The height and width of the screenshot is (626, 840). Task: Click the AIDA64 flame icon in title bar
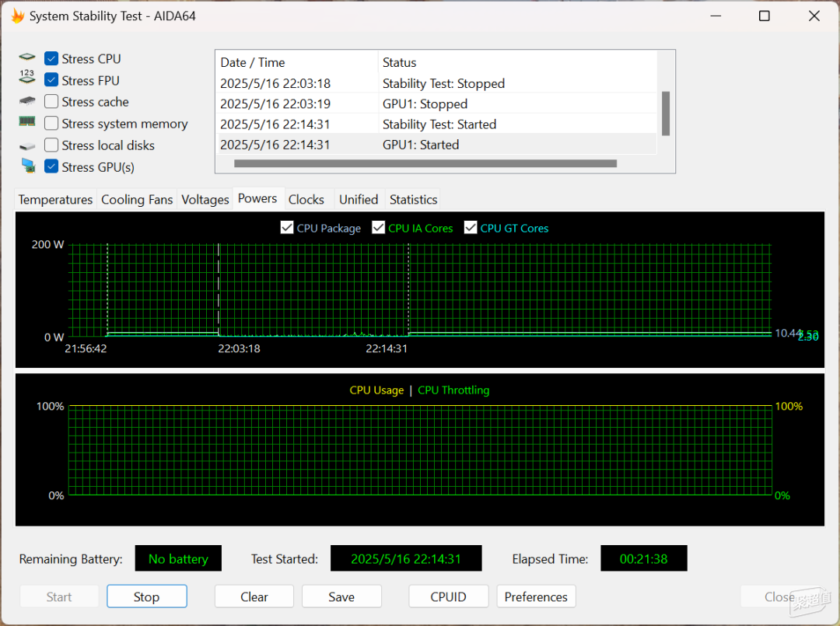point(18,16)
